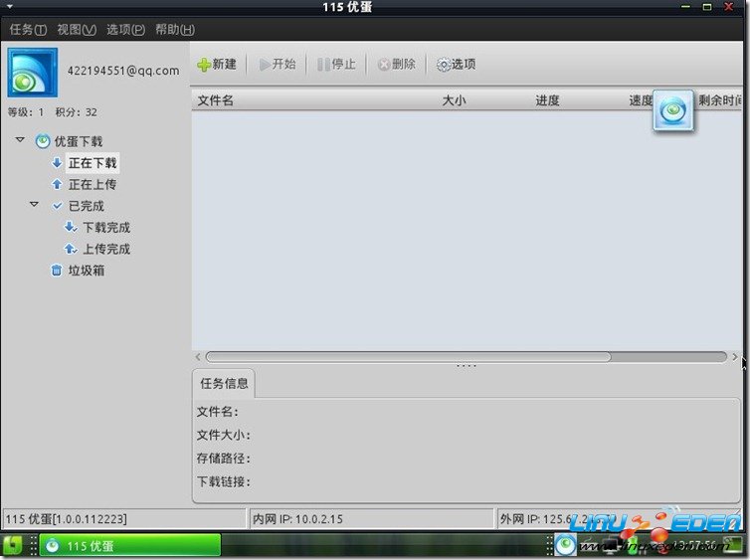Click the 停止 stop button
The width and height of the screenshot is (750, 560).
336,64
